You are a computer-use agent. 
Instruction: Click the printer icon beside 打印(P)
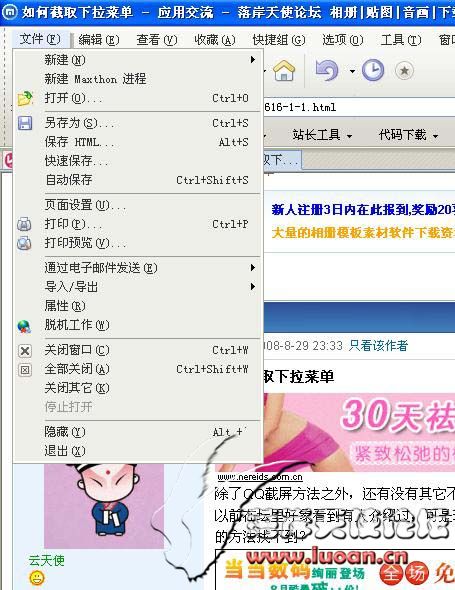coord(24,224)
